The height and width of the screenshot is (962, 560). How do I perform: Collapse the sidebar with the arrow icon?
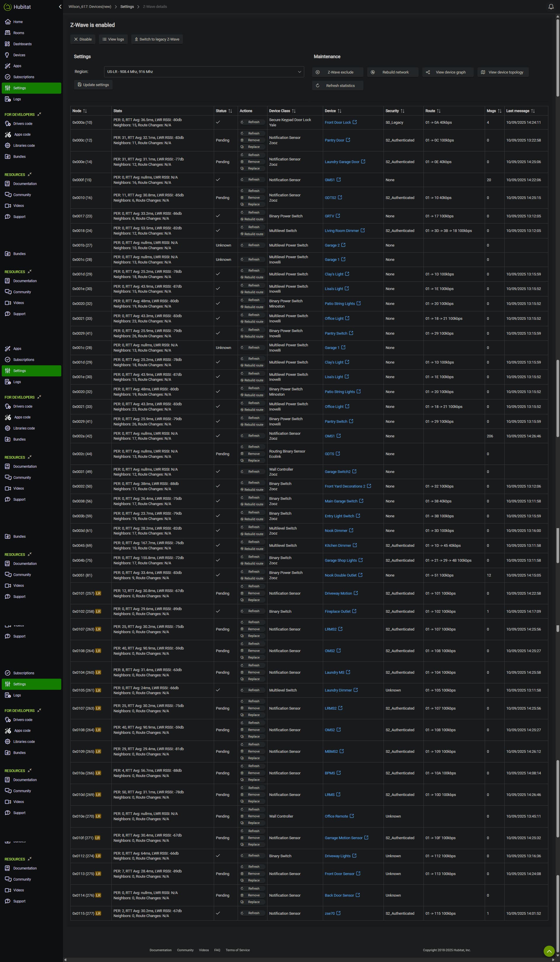click(60, 6)
